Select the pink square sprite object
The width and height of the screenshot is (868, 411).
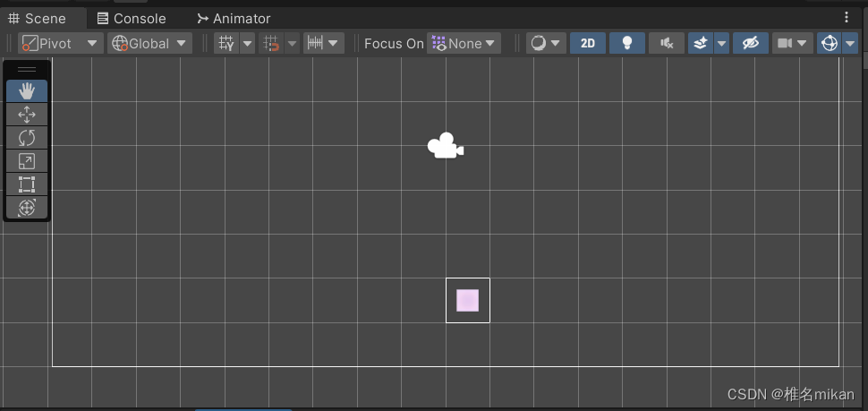point(468,300)
